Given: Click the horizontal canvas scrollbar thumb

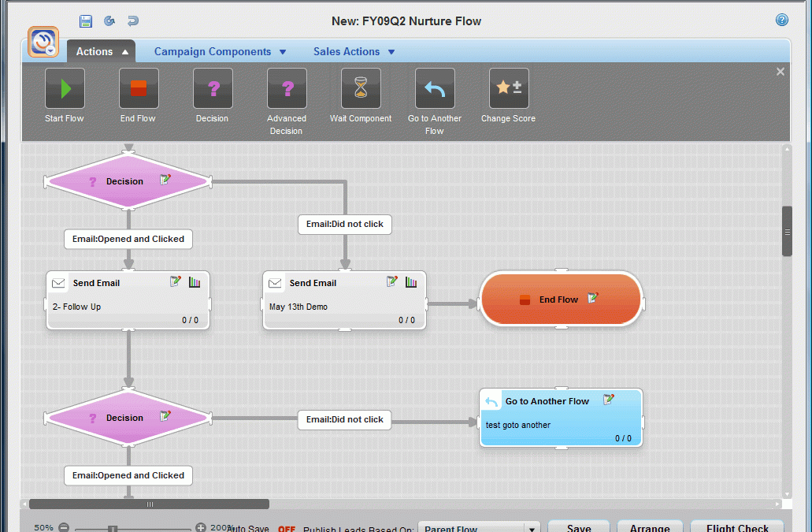Looking at the screenshot, I should point(149,504).
